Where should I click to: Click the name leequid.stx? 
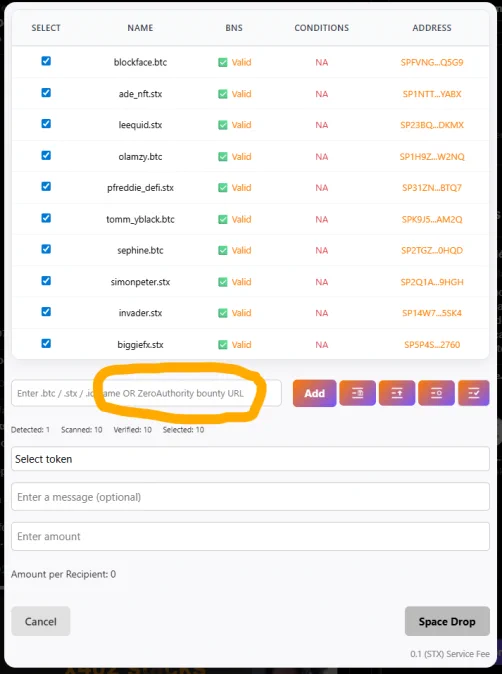[x=140, y=125]
